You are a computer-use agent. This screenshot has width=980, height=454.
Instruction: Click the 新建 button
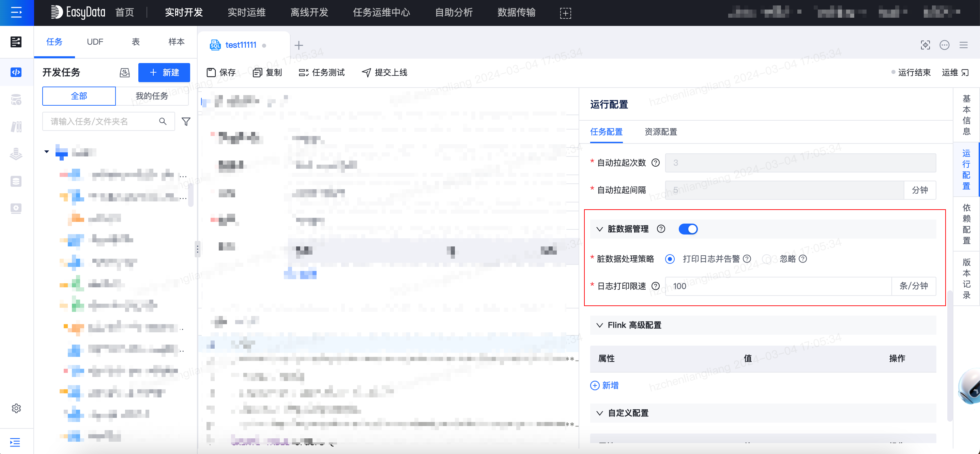pyautogui.click(x=164, y=72)
